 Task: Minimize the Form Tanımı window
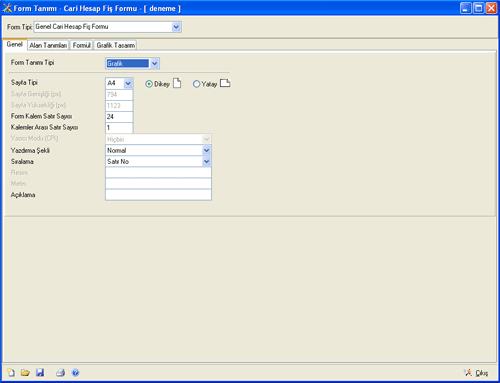[x=466, y=8]
